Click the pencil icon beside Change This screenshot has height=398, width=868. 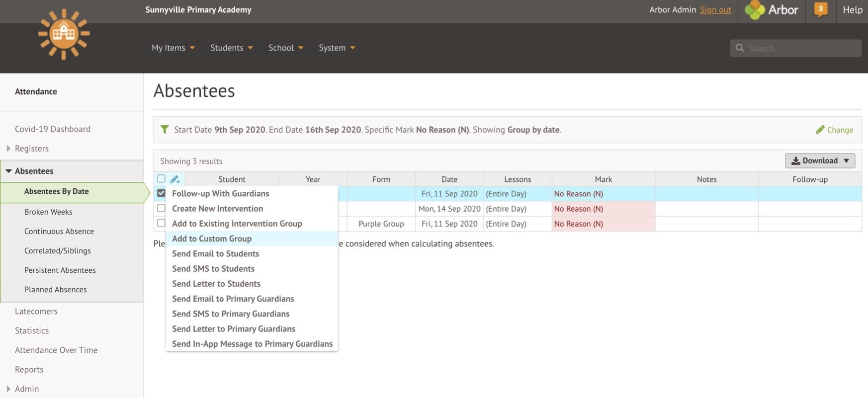(820, 130)
